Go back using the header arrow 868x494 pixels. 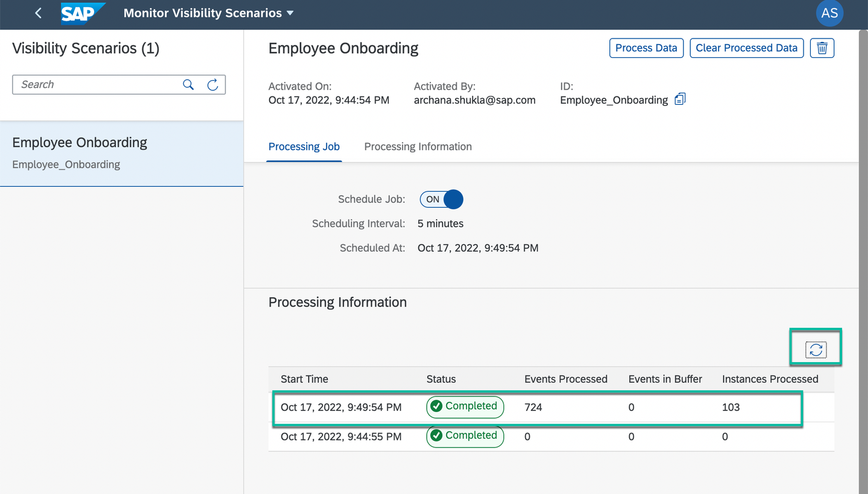click(39, 13)
